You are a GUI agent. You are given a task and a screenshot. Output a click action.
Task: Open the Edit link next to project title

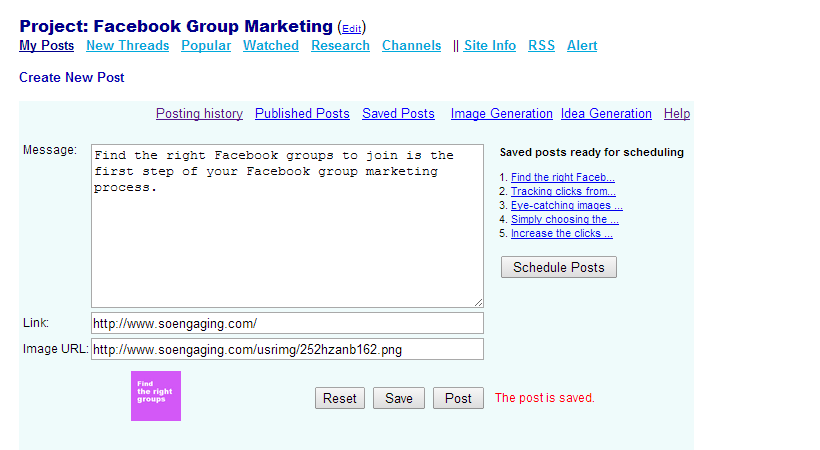pyautogui.click(x=351, y=29)
